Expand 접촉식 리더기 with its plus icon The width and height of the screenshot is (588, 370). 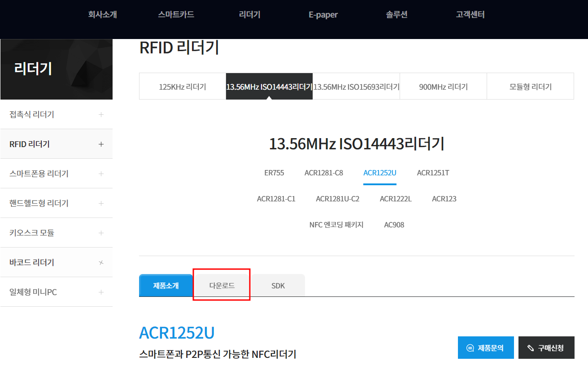click(101, 115)
